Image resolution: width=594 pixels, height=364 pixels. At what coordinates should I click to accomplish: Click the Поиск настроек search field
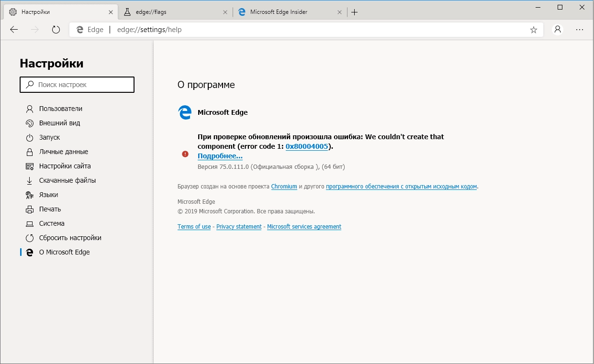tap(77, 85)
